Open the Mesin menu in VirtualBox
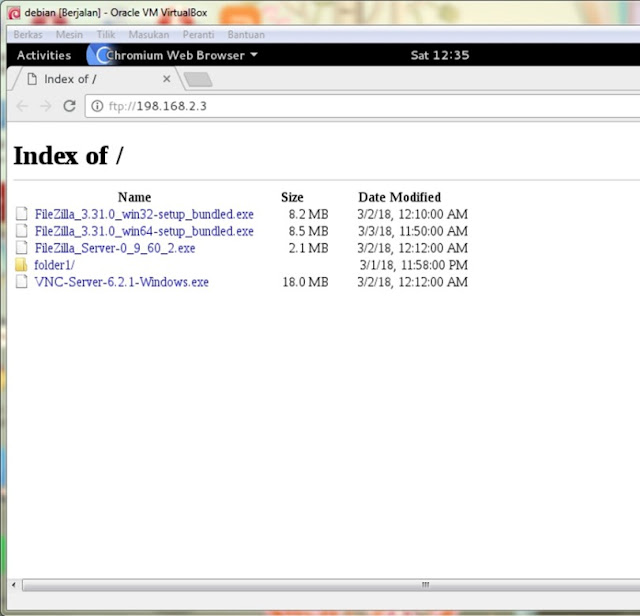Image resolution: width=640 pixels, height=616 pixels. (x=69, y=35)
